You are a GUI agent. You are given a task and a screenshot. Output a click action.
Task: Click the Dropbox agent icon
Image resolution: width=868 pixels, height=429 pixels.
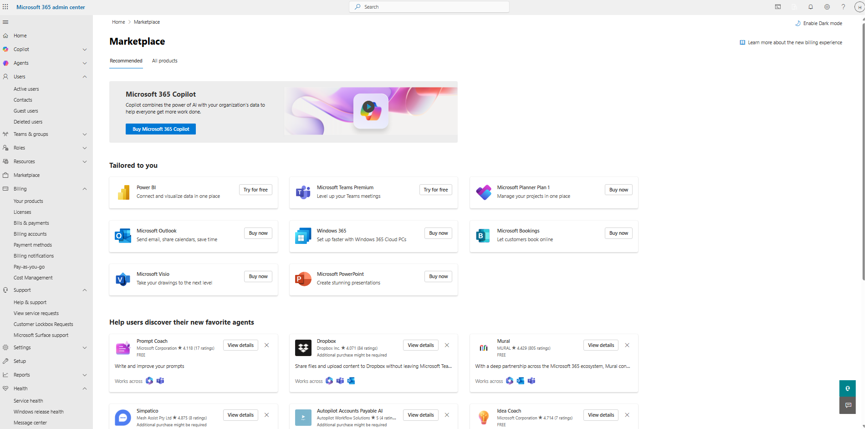(303, 348)
